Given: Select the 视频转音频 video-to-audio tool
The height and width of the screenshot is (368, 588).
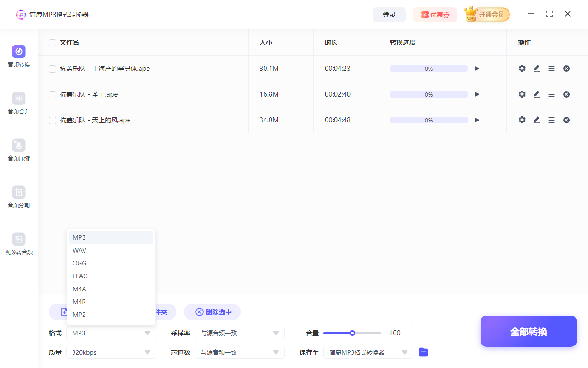Looking at the screenshot, I should pos(18,245).
